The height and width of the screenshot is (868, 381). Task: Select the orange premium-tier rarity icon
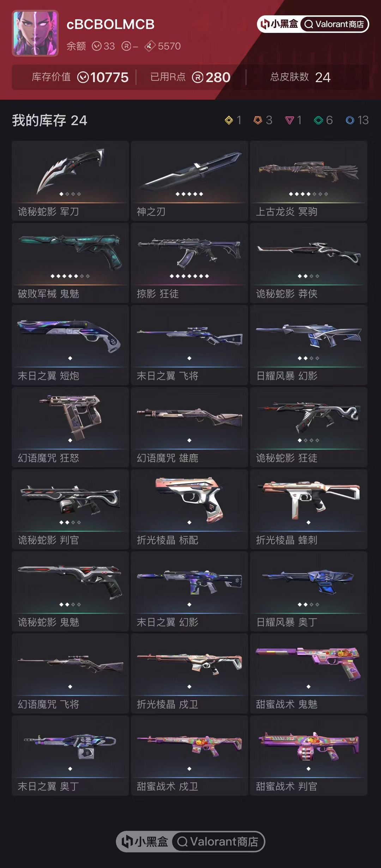pos(258,120)
